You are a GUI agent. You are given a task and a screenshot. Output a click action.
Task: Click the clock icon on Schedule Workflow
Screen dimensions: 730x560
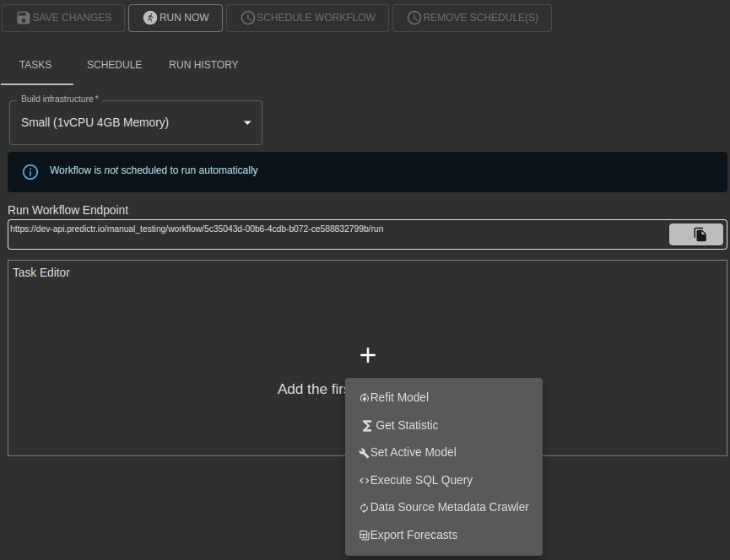(x=247, y=18)
